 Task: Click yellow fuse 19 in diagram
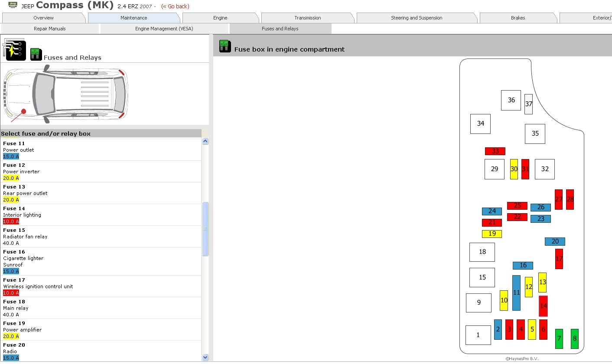(492, 234)
